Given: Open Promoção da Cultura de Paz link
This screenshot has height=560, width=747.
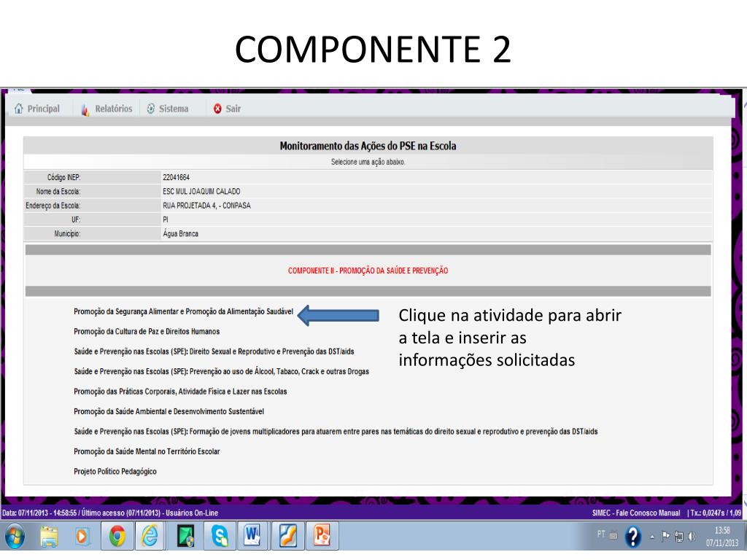Looking at the screenshot, I should (x=147, y=332).
